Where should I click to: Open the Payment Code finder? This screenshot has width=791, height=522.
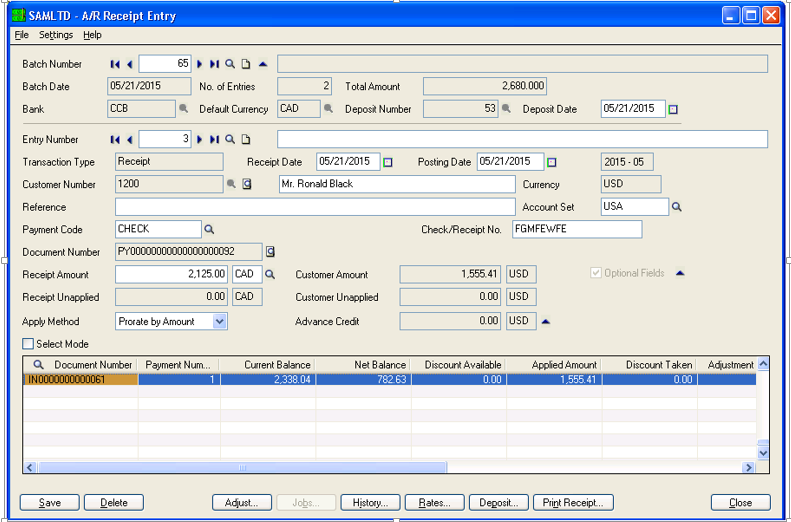click(209, 229)
